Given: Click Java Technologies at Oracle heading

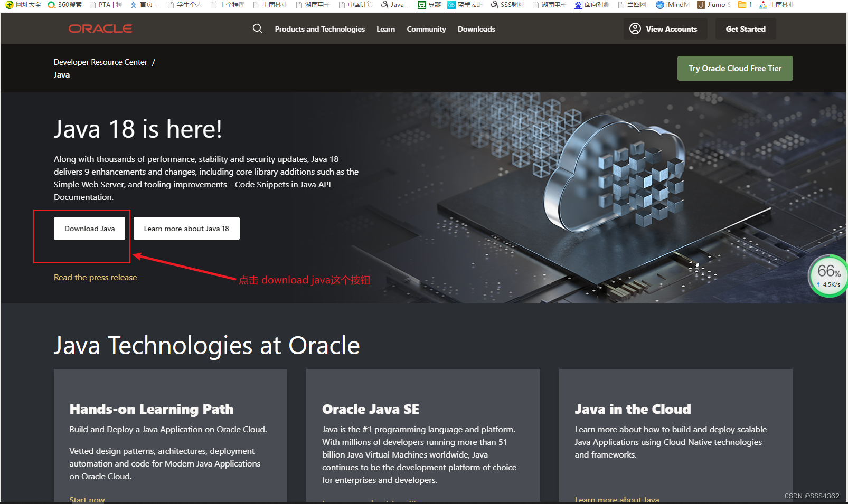Looking at the screenshot, I should point(206,346).
